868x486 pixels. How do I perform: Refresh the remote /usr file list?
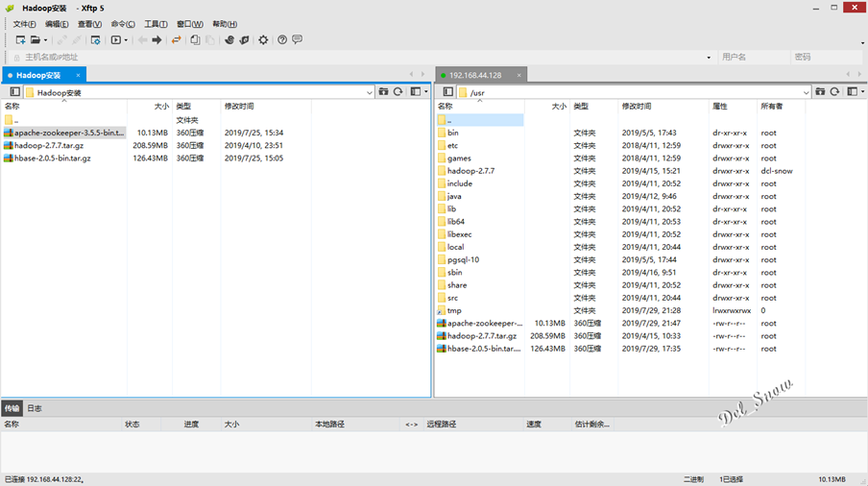[x=834, y=92]
